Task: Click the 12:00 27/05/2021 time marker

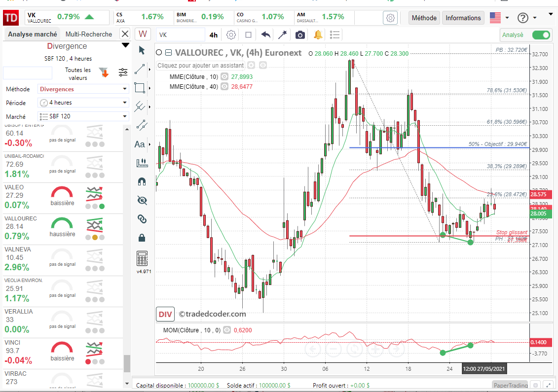Action: point(484,368)
